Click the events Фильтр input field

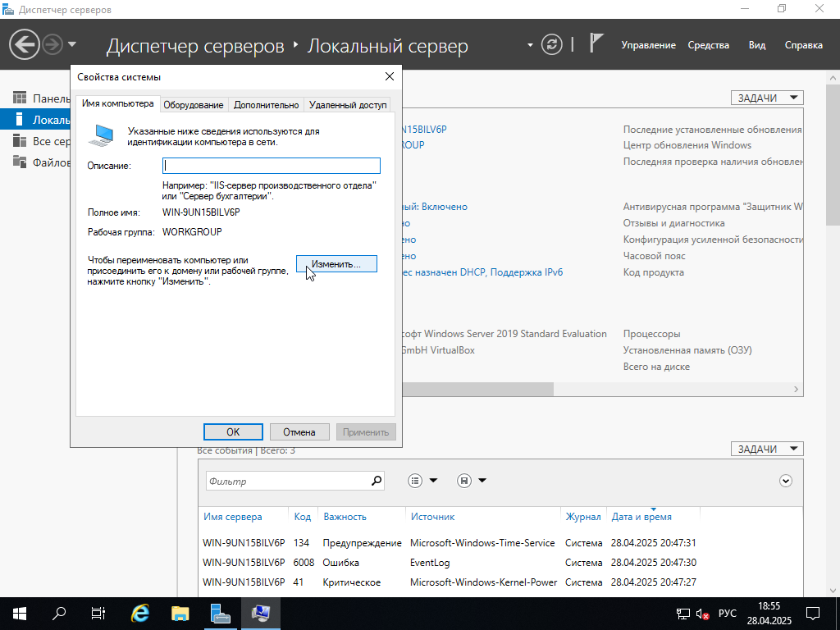[x=288, y=481]
